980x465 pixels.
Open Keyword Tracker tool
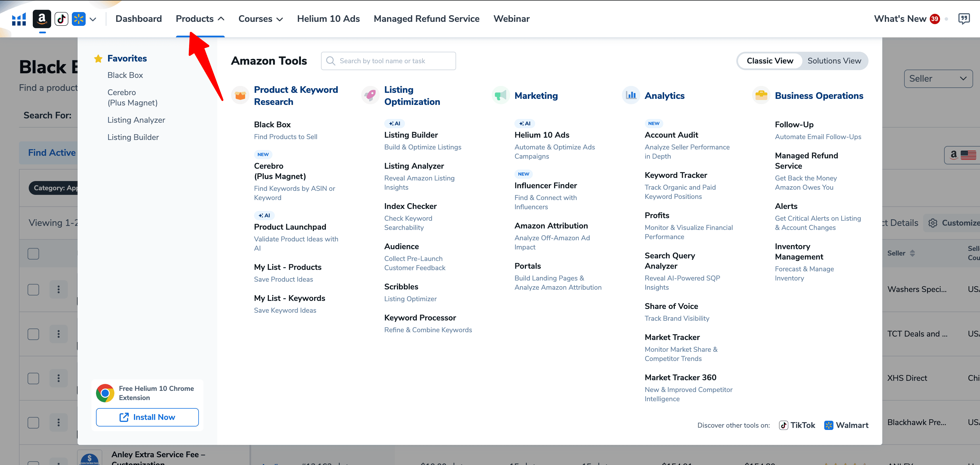pyautogui.click(x=676, y=175)
